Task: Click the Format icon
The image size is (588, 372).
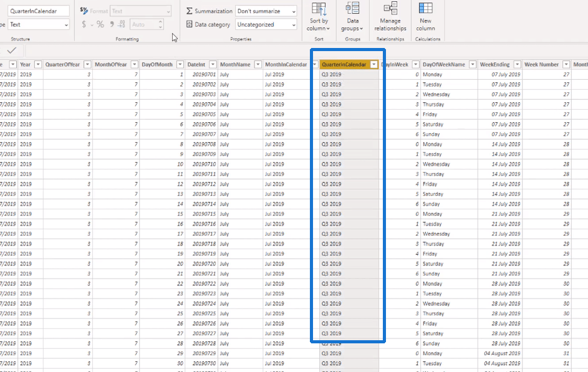Action: (x=84, y=11)
